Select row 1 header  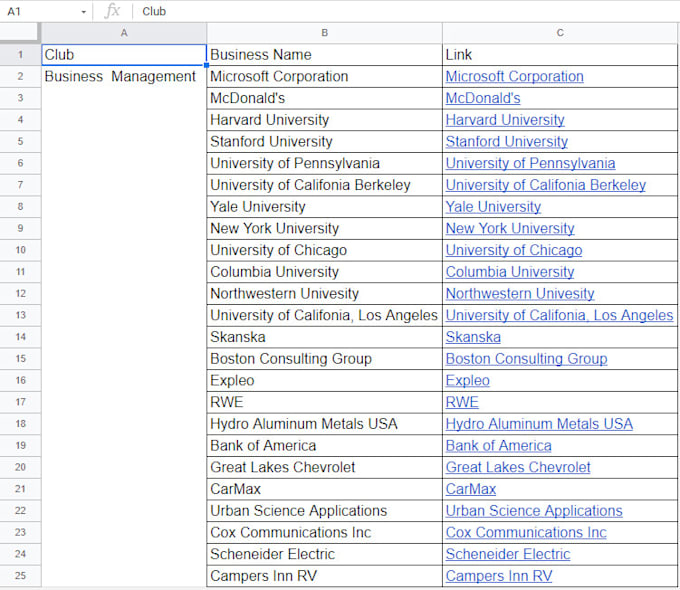click(20, 55)
